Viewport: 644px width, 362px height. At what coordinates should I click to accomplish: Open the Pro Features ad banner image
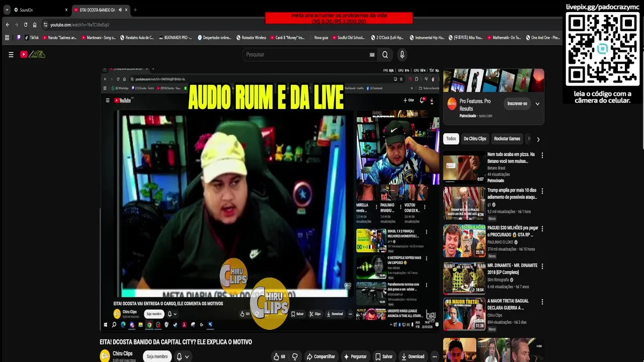coord(493,80)
